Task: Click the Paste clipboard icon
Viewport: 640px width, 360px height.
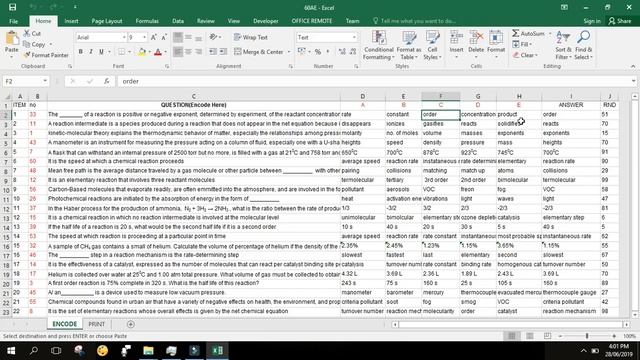Action: [x=12, y=39]
